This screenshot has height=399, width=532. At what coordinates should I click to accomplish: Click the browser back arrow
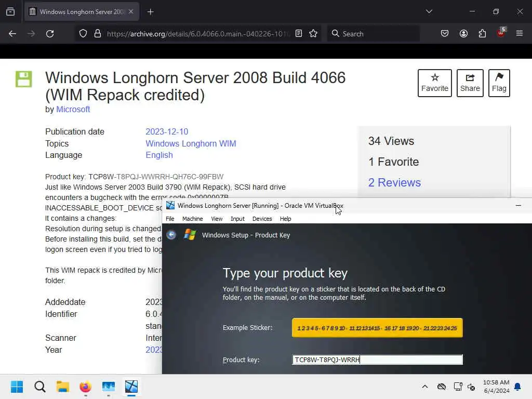click(x=12, y=34)
